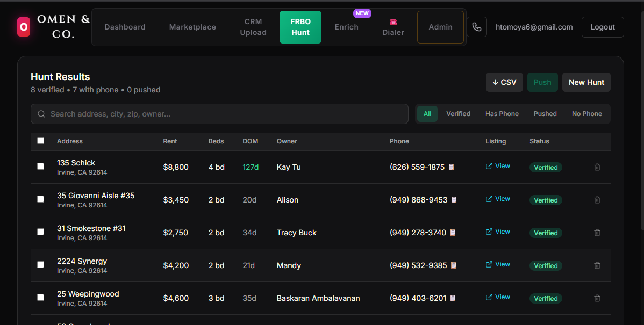Copy Alison's number using the clipboard icon
Screen dimensions: 644x325
(x=454, y=200)
